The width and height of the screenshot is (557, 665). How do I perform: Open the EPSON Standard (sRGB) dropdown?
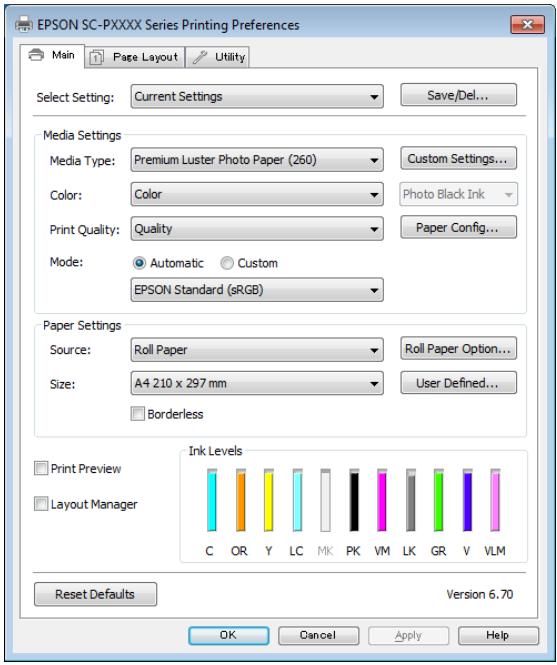[257, 290]
